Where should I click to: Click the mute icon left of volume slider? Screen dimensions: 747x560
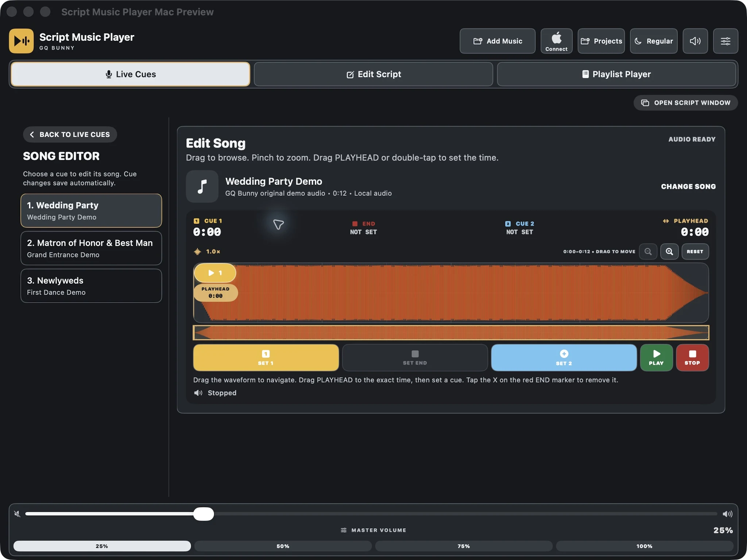point(17,514)
